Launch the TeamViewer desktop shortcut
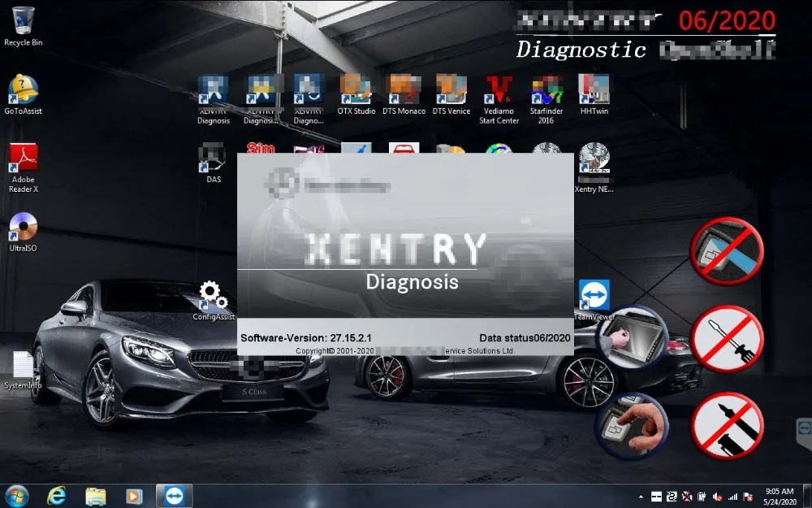Screen dimensions: 812x508 click(x=594, y=300)
